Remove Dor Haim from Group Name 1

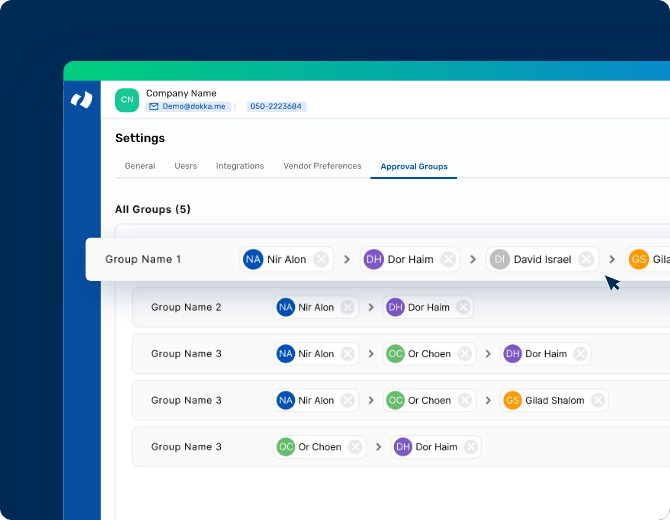pos(448,259)
